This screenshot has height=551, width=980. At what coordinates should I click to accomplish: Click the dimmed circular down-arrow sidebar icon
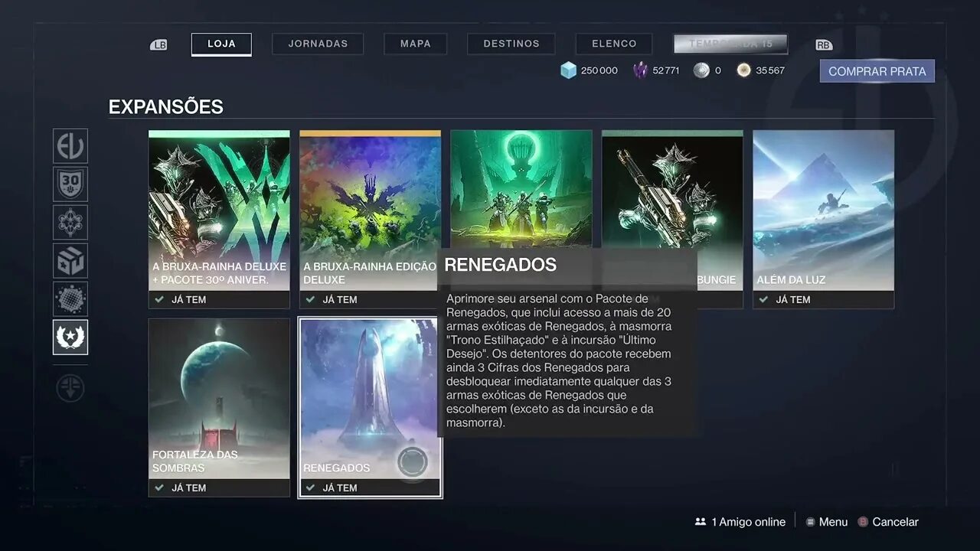pyautogui.click(x=70, y=389)
